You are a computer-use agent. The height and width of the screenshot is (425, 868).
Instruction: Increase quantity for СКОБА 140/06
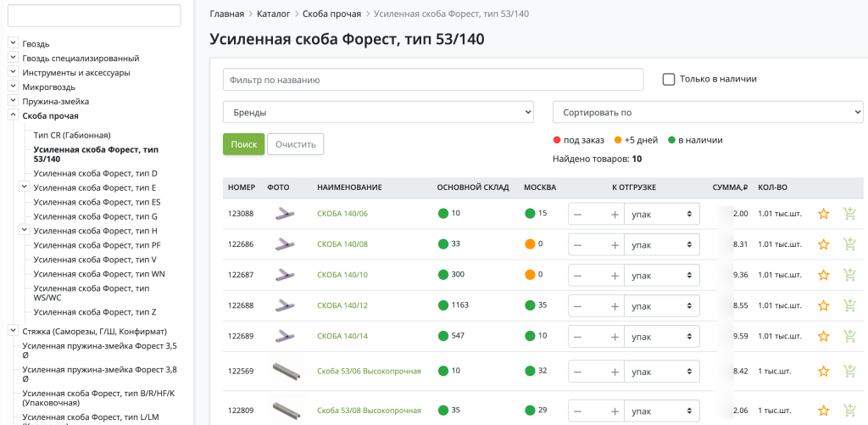point(615,214)
